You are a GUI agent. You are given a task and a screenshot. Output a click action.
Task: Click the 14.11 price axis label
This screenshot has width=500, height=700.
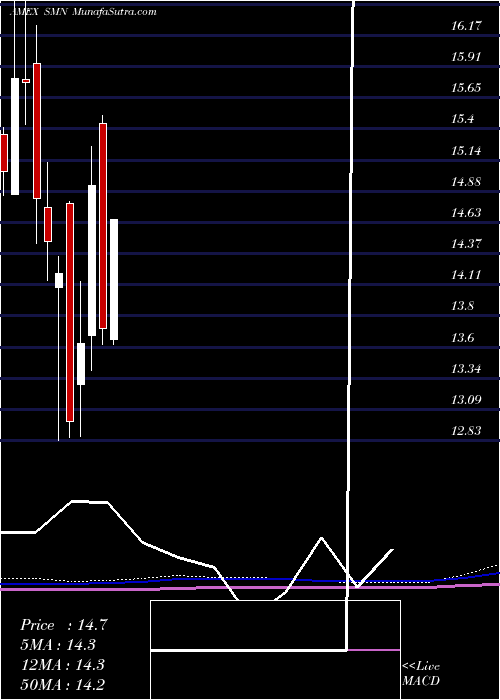[x=467, y=275]
